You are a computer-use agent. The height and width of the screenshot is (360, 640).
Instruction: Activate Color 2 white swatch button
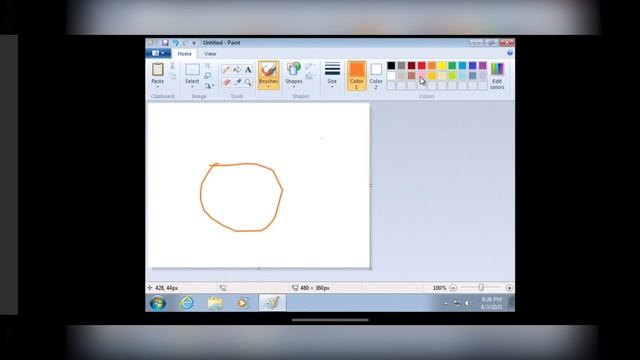(x=376, y=76)
